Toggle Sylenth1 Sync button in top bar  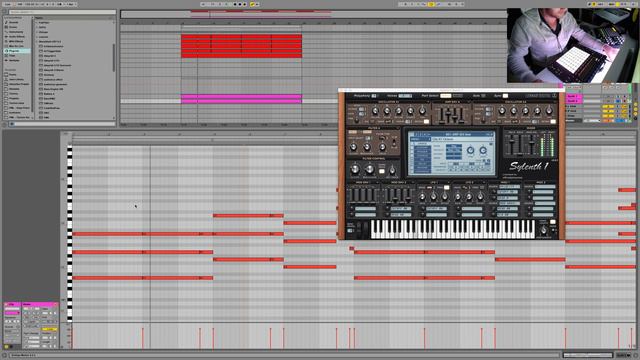tap(505, 96)
